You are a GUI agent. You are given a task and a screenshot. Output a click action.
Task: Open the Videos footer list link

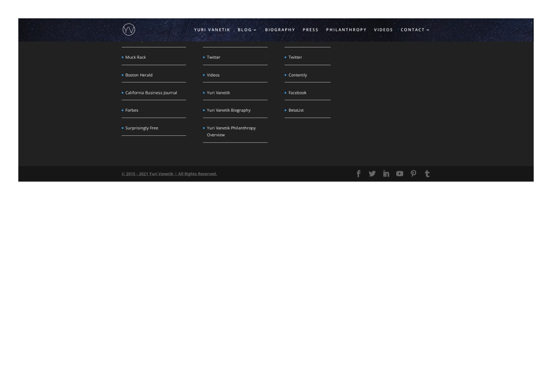pos(213,75)
